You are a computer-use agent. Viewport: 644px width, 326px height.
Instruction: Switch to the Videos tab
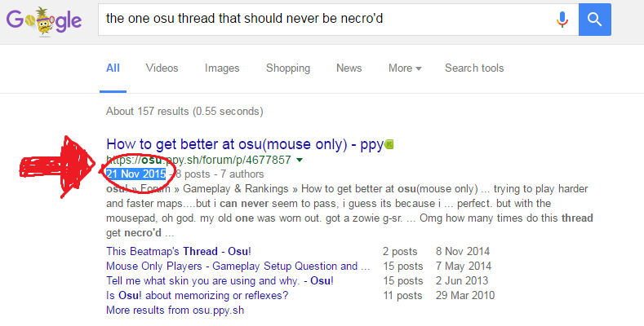pos(162,68)
